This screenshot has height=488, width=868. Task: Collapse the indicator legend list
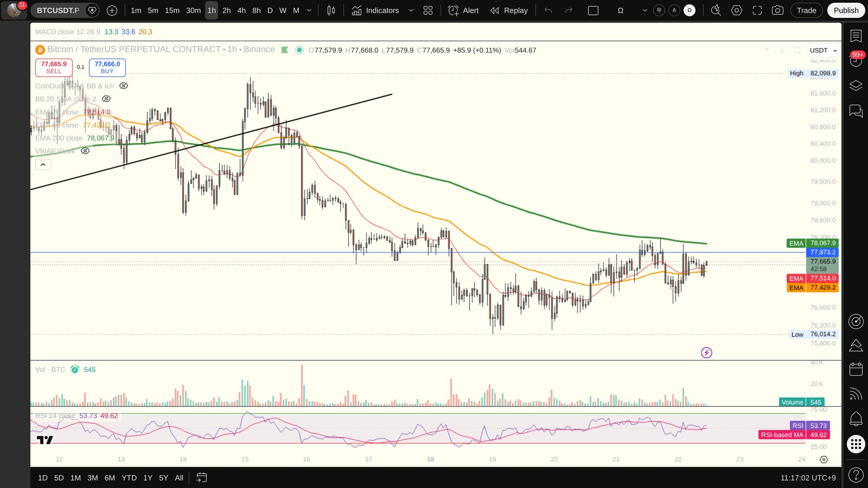tap(43, 164)
